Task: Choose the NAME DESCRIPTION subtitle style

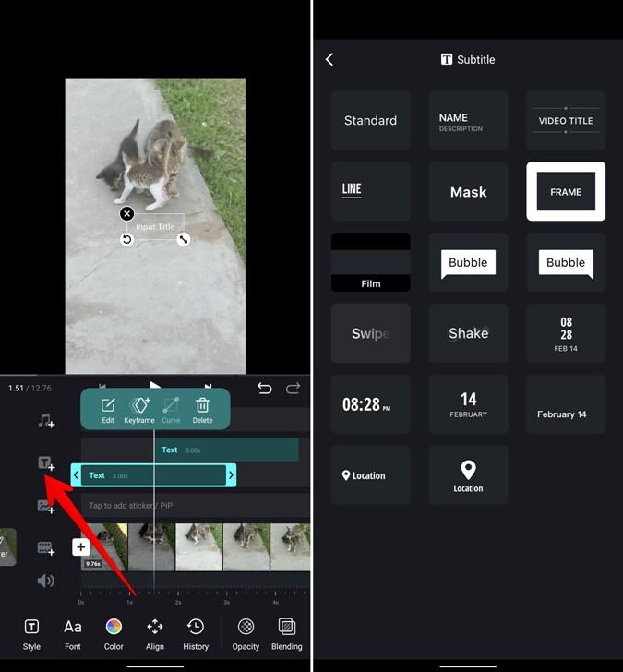Action: click(x=468, y=120)
